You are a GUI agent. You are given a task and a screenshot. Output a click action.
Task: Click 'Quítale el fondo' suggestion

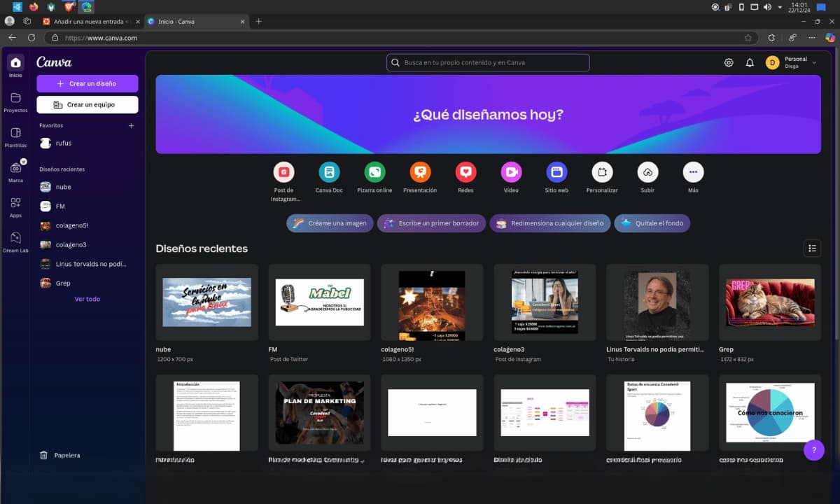652,223
